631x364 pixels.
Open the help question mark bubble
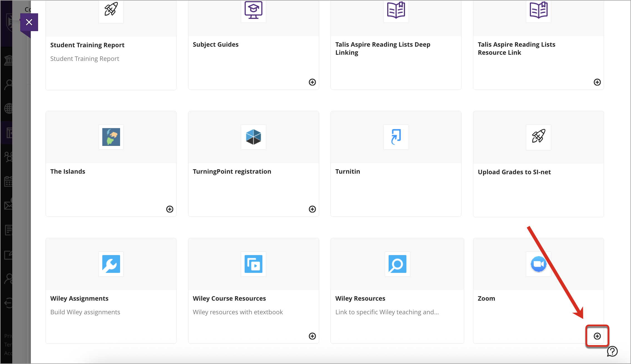pyautogui.click(x=612, y=351)
